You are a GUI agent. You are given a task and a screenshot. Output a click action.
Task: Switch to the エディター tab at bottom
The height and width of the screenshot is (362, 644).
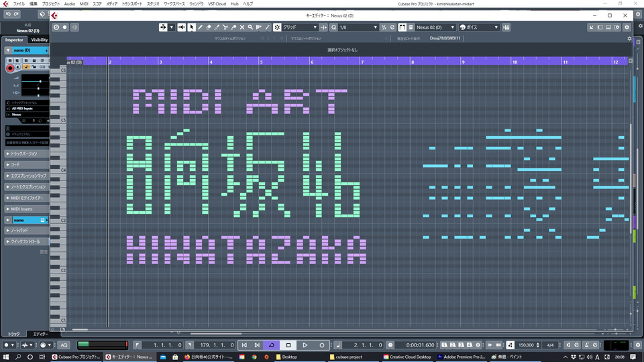[x=40, y=334]
